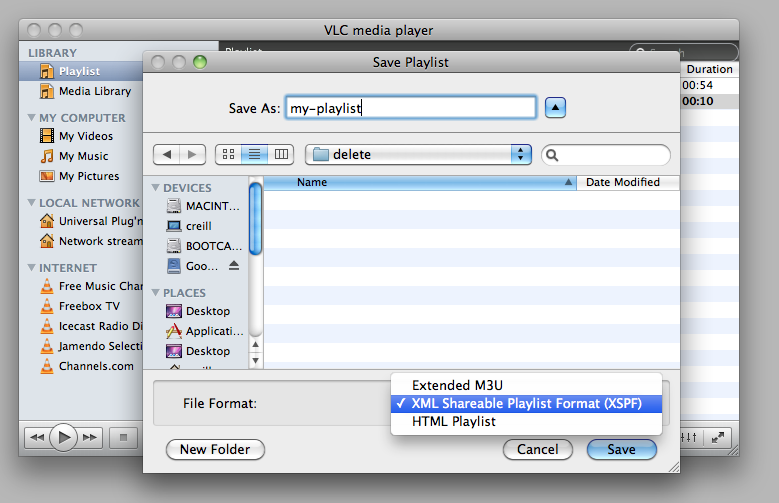Collapse the LOCAL NETWORK section
Image resolution: width=779 pixels, height=503 pixels.
[31, 203]
